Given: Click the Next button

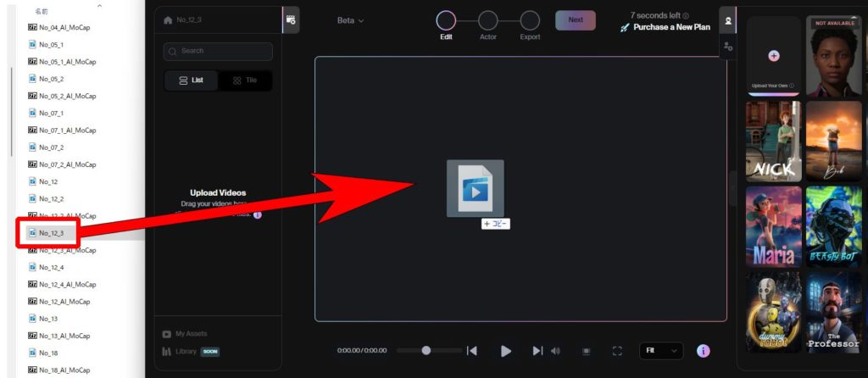Looking at the screenshot, I should point(576,20).
